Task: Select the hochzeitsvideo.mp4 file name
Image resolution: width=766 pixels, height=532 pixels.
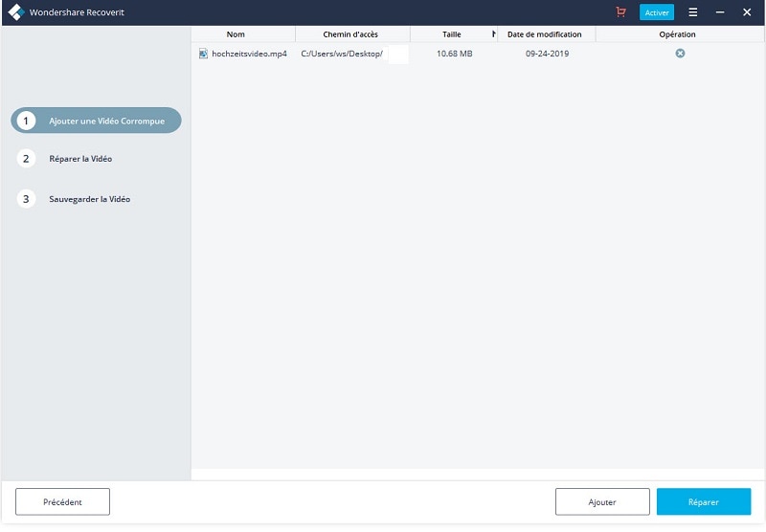Action: [249, 54]
